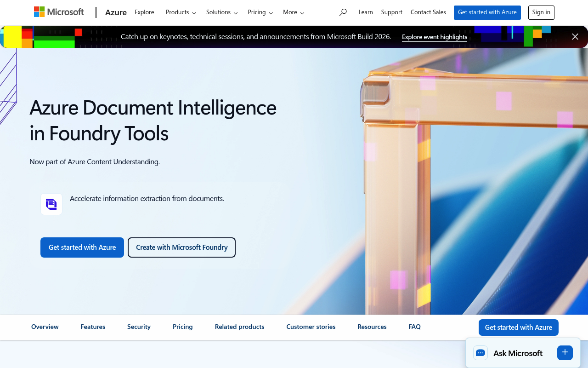
Task: Jump to the FAQ section tab
Action: click(x=415, y=327)
